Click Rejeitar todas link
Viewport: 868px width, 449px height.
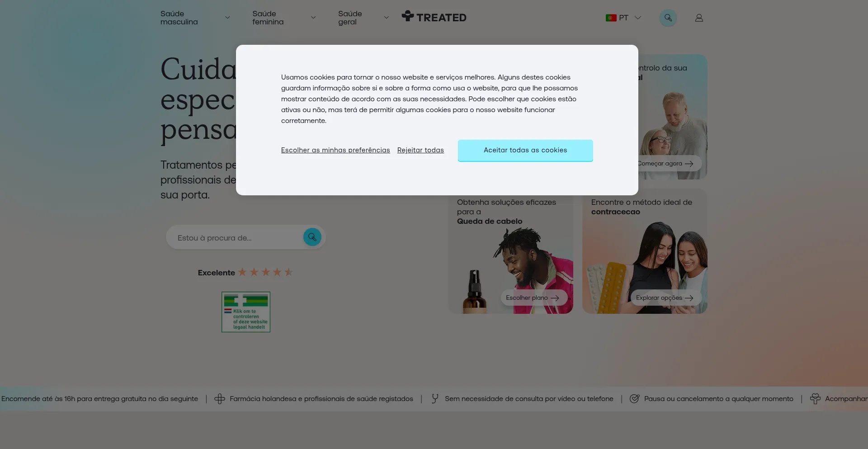[x=420, y=150]
